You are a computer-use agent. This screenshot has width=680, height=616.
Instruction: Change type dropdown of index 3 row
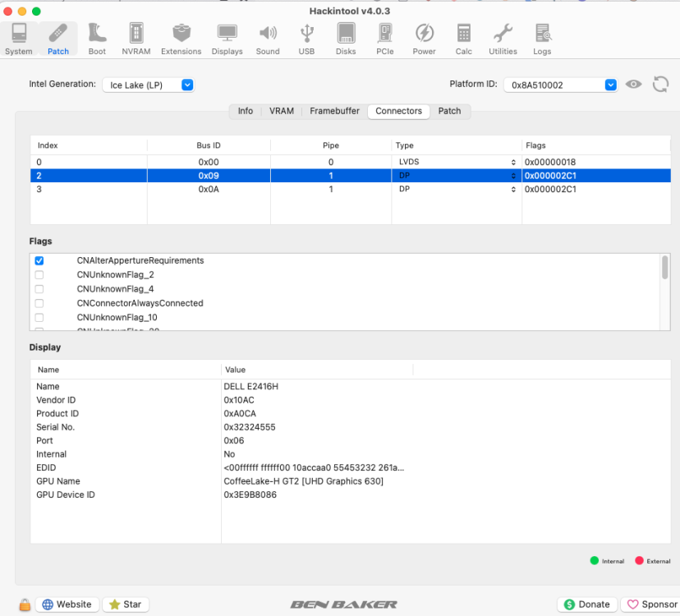coord(457,189)
